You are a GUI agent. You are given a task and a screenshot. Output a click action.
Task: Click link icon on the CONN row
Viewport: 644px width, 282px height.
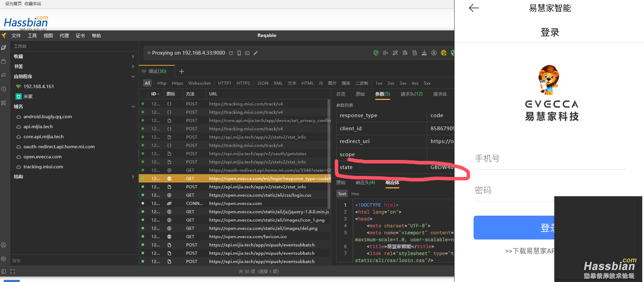point(169,204)
